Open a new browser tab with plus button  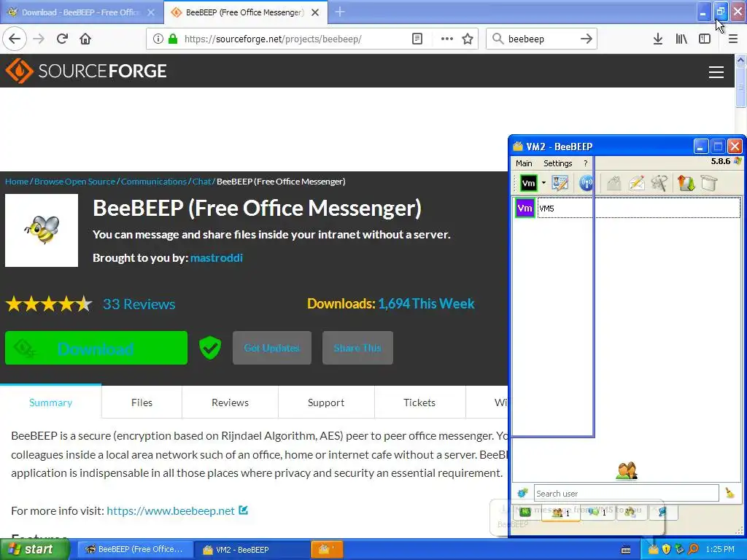click(340, 12)
